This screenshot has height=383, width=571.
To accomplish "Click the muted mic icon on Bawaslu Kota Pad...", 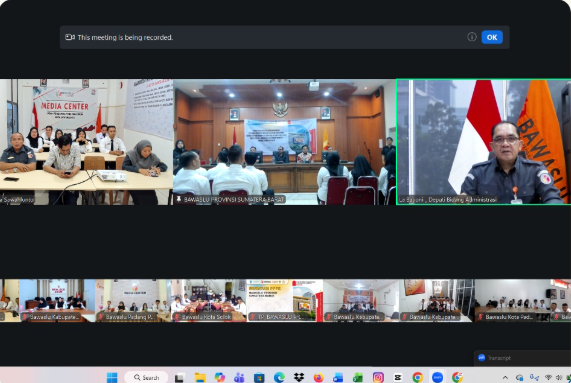I will [x=481, y=317].
